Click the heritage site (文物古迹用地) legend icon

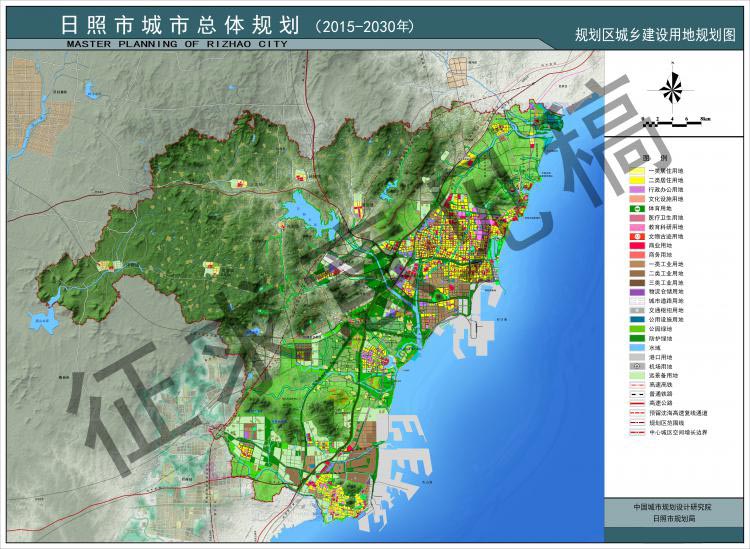pos(636,236)
